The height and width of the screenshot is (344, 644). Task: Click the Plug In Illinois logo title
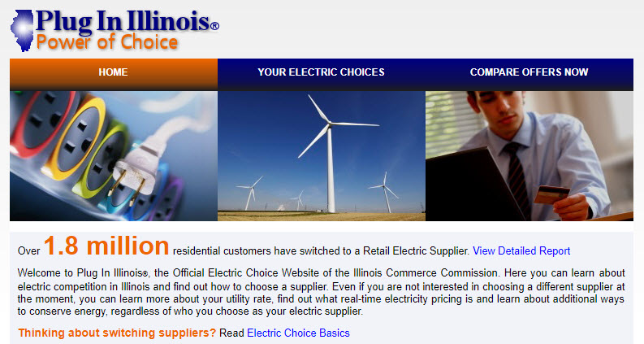123,21
